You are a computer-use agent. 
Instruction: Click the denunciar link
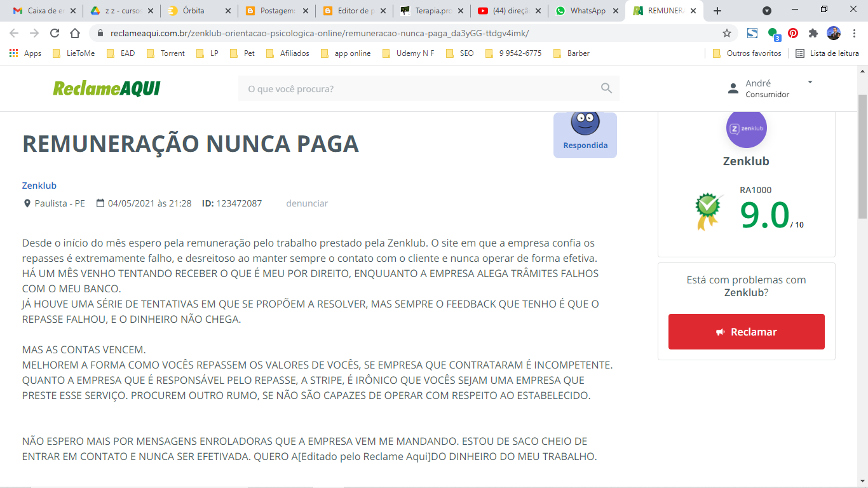[307, 203]
